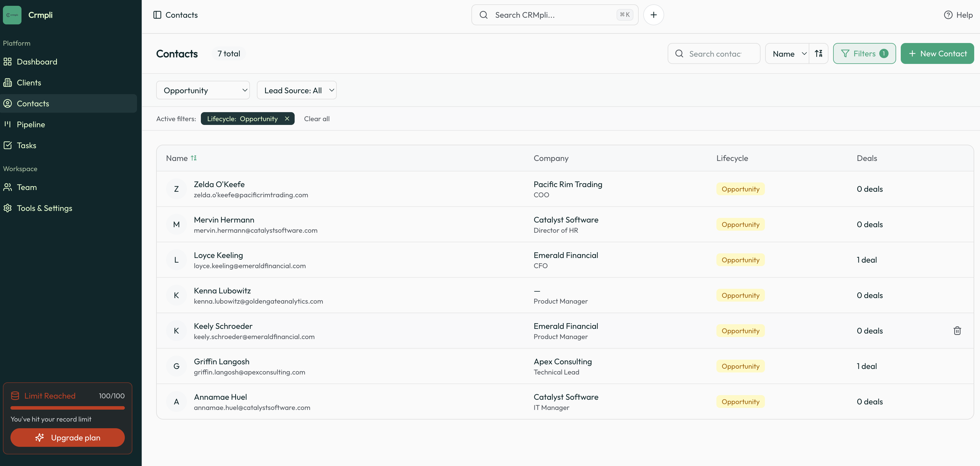Delete Keely Schroeder with the trash icon
Image resolution: width=980 pixels, height=466 pixels.
tap(957, 330)
